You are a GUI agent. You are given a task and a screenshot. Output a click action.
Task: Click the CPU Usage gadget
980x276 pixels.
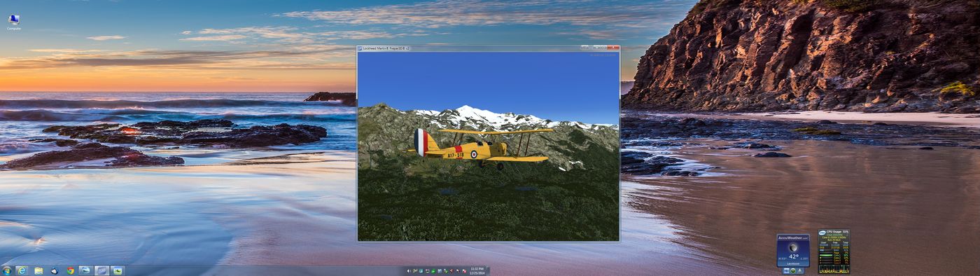pos(834,251)
